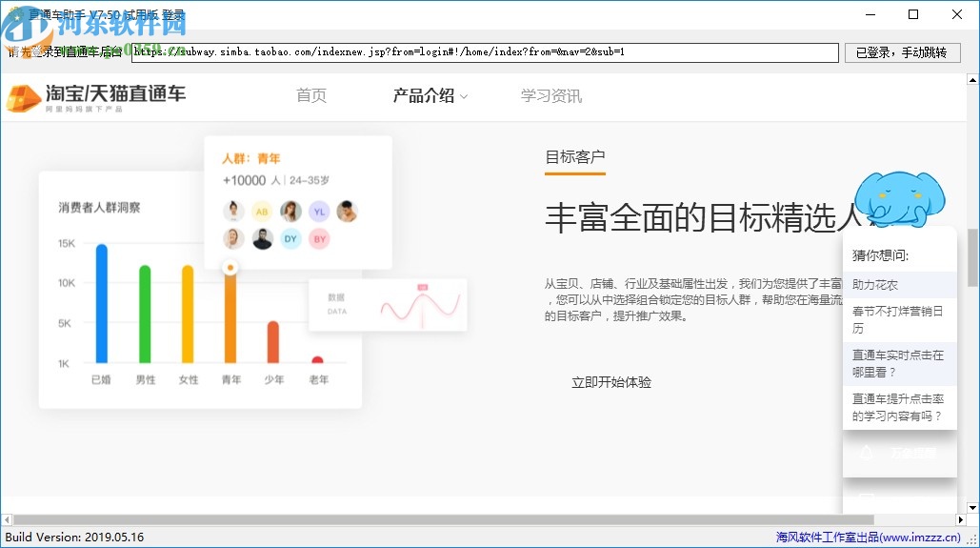Select the 目标客户 tab heading

click(x=575, y=157)
